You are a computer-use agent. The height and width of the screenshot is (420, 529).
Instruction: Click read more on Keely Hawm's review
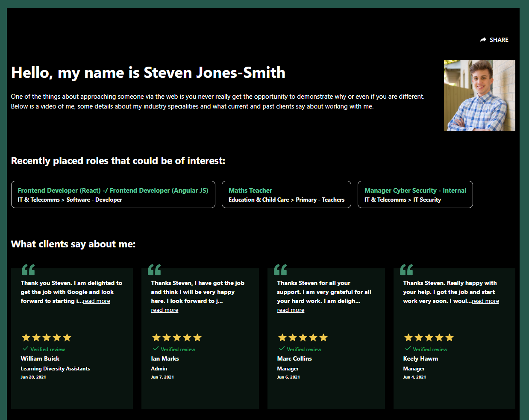click(485, 301)
